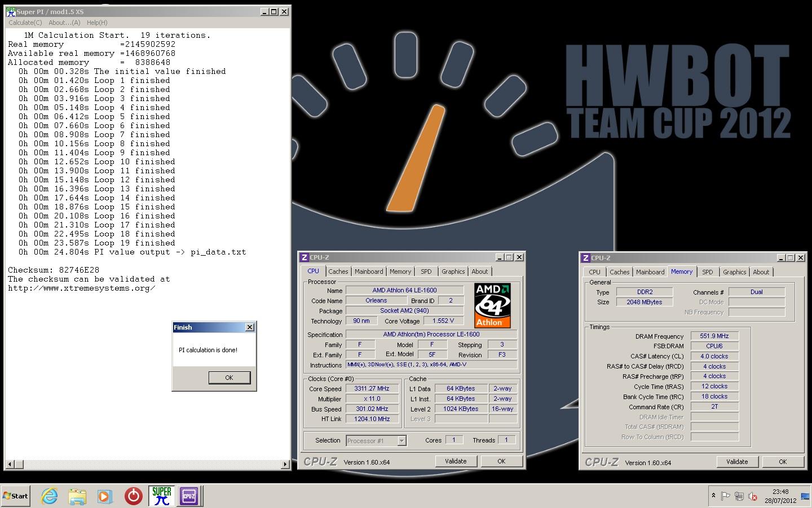The width and height of the screenshot is (812, 508).
Task: Select the Caches tab in right CPU-Z window
Action: point(619,272)
